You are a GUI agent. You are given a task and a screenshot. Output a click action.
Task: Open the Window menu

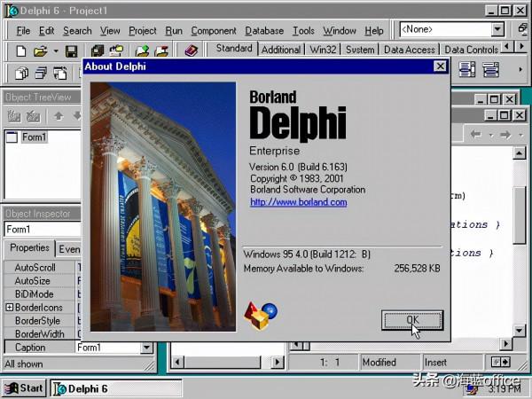340,31
